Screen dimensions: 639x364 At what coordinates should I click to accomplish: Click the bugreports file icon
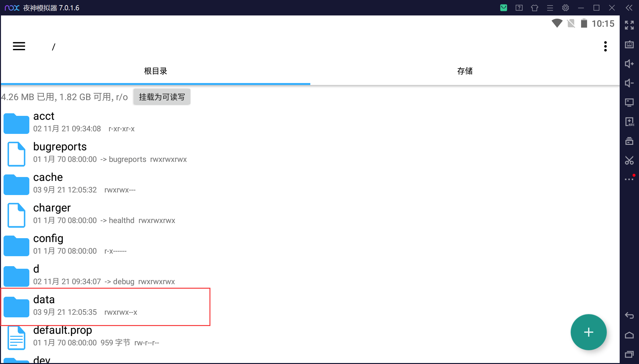pyautogui.click(x=16, y=154)
